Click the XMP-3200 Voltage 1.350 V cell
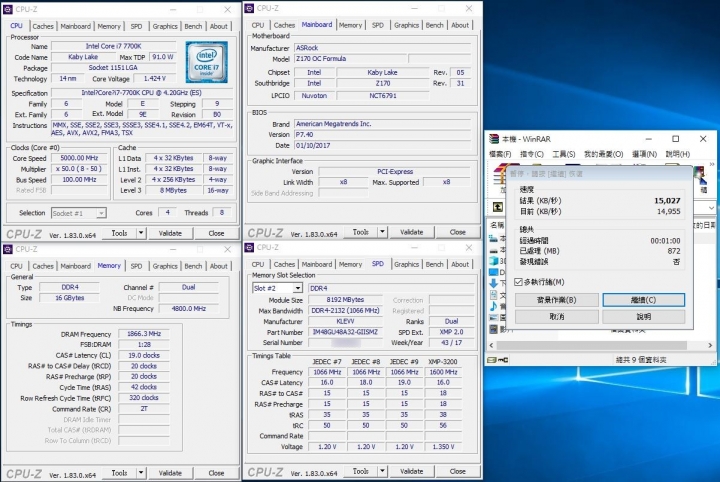Viewport: 720px width, 482px height. tap(443, 446)
